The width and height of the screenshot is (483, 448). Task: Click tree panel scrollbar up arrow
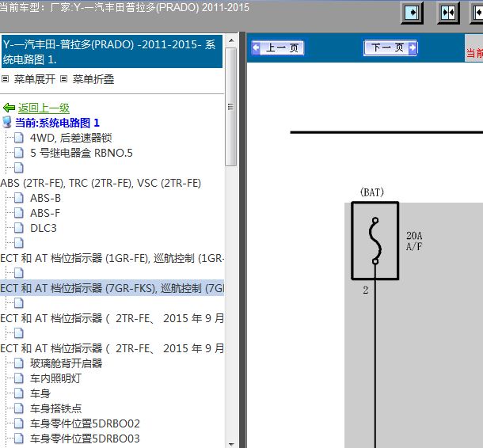coord(231,40)
